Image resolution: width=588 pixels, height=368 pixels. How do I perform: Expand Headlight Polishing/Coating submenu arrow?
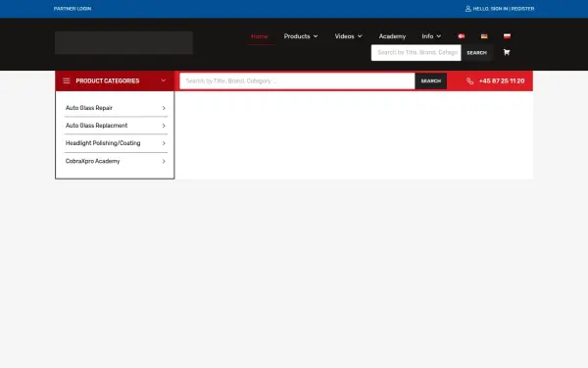click(164, 143)
